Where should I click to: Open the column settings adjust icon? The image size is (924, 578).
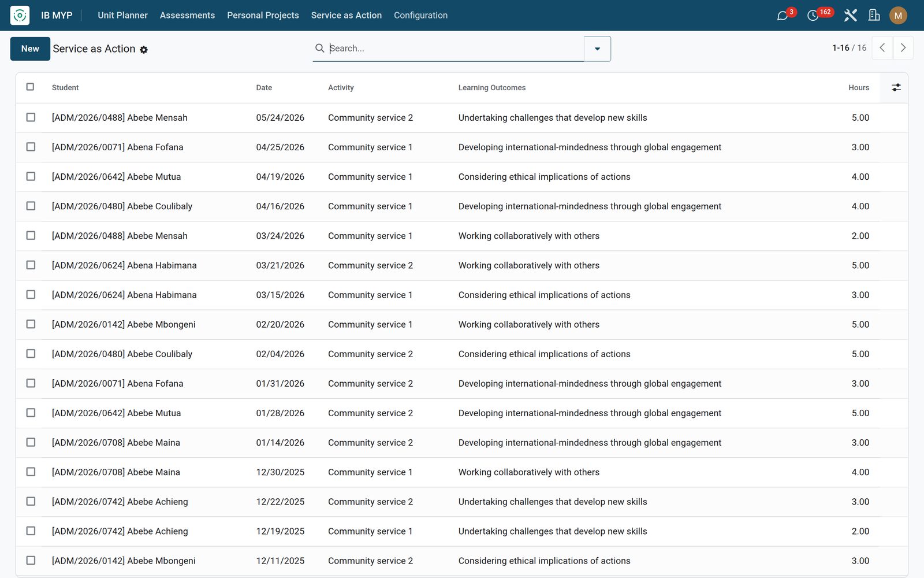pos(896,87)
